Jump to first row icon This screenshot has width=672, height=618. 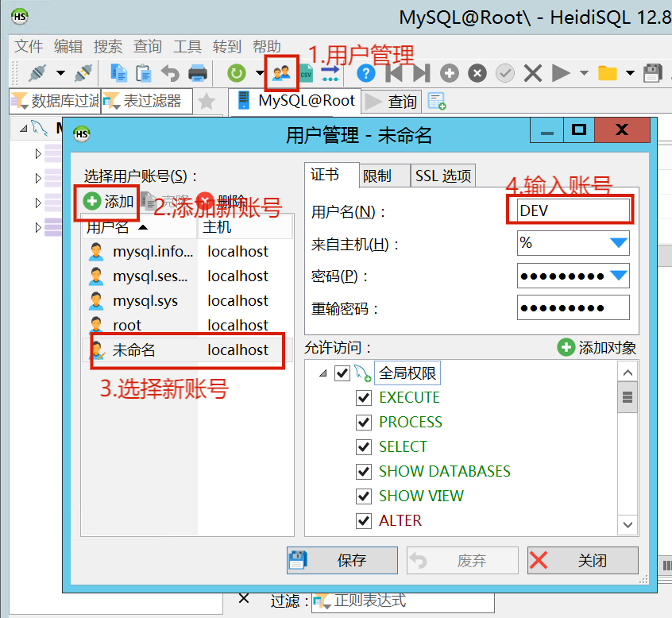point(394,73)
